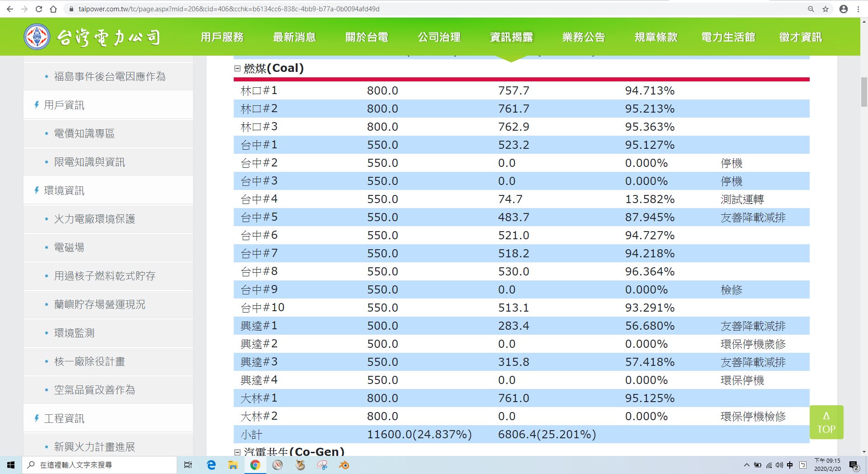Open the 電磁場 sidebar link

tap(69, 247)
